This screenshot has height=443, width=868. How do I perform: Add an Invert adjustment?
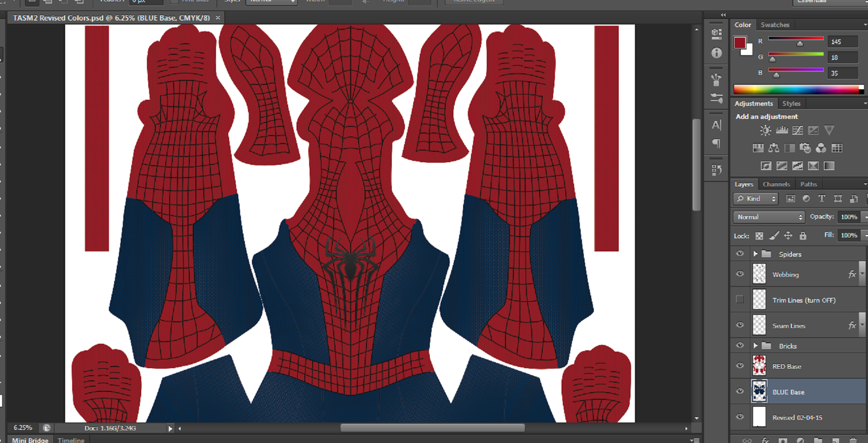coord(766,166)
